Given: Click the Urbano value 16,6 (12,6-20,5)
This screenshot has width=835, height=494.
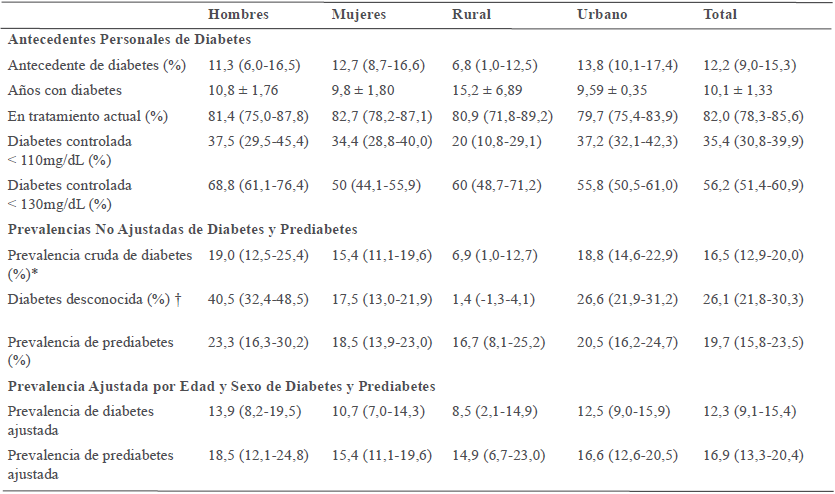Looking at the screenshot, I should [628, 456].
